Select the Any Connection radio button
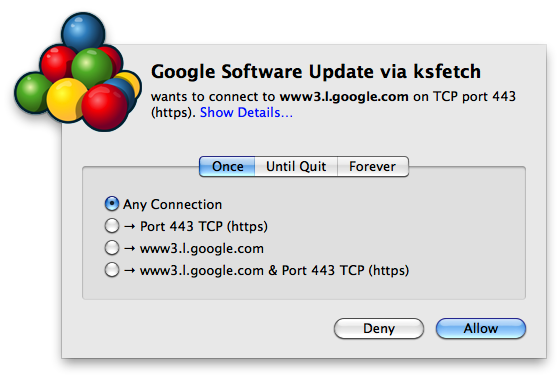 coord(112,204)
